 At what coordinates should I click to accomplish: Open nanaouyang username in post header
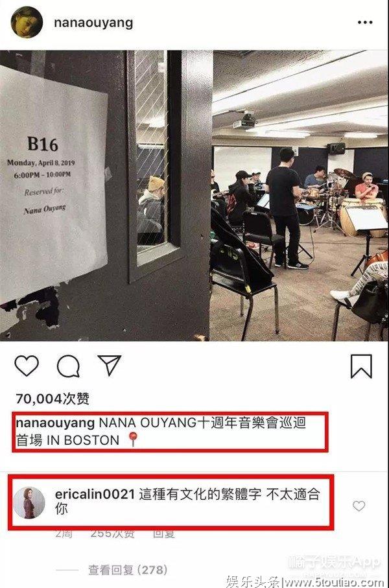(93, 23)
